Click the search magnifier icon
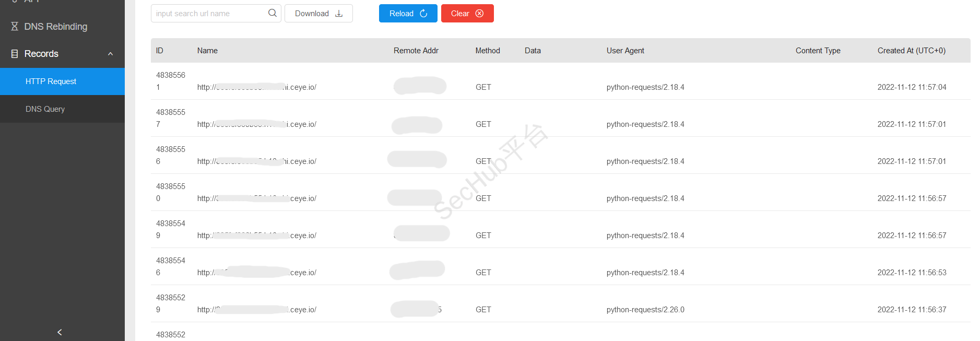Image resolution: width=980 pixels, height=341 pixels. (x=272, y=13)
